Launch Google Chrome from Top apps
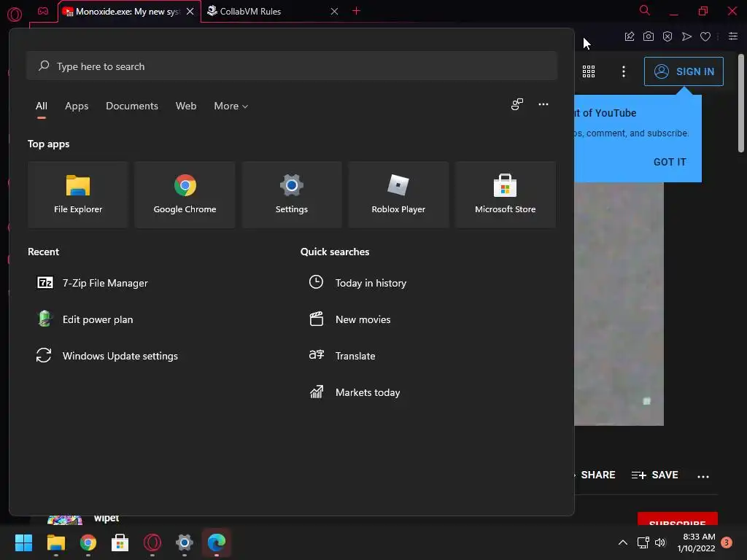 [185, 195]
